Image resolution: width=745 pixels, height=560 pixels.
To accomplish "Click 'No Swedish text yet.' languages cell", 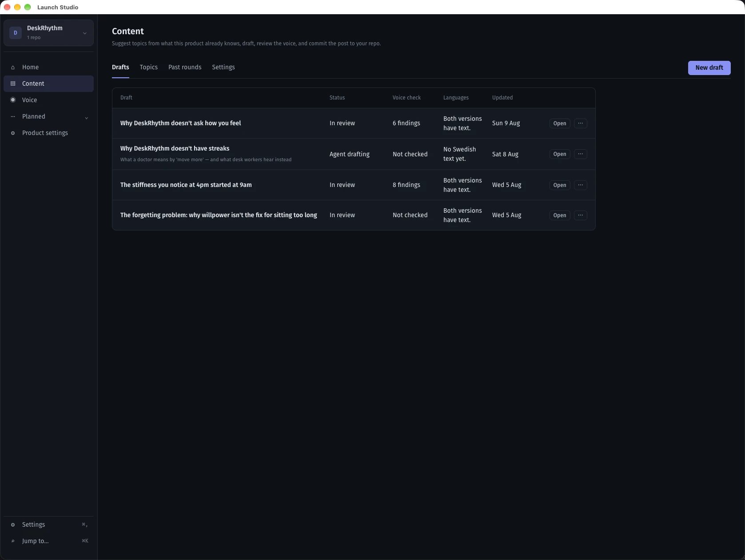I will [x=460, y=154].
